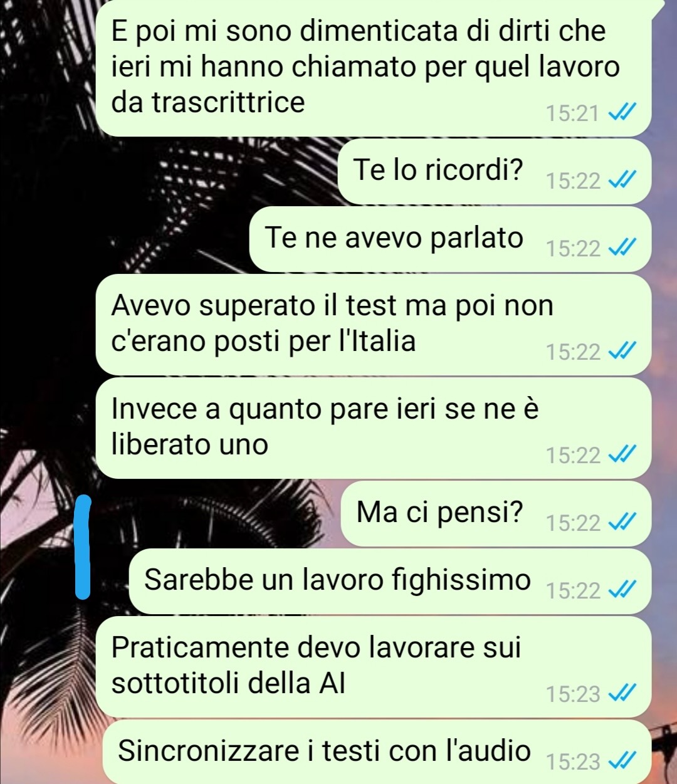Tap the 15:23 timestamp on the "sottotitoli della AI" message
This screenshot has height=784, width=677.
pos(572,694)
